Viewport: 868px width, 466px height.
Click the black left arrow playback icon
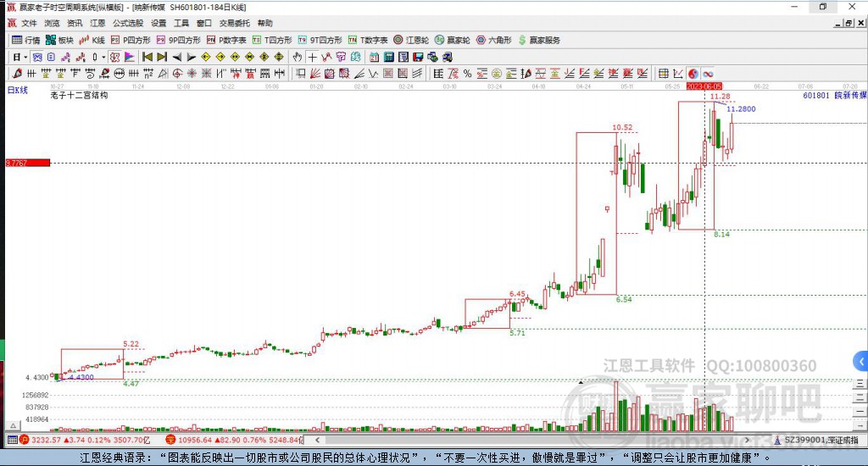(x=177, y=57)
